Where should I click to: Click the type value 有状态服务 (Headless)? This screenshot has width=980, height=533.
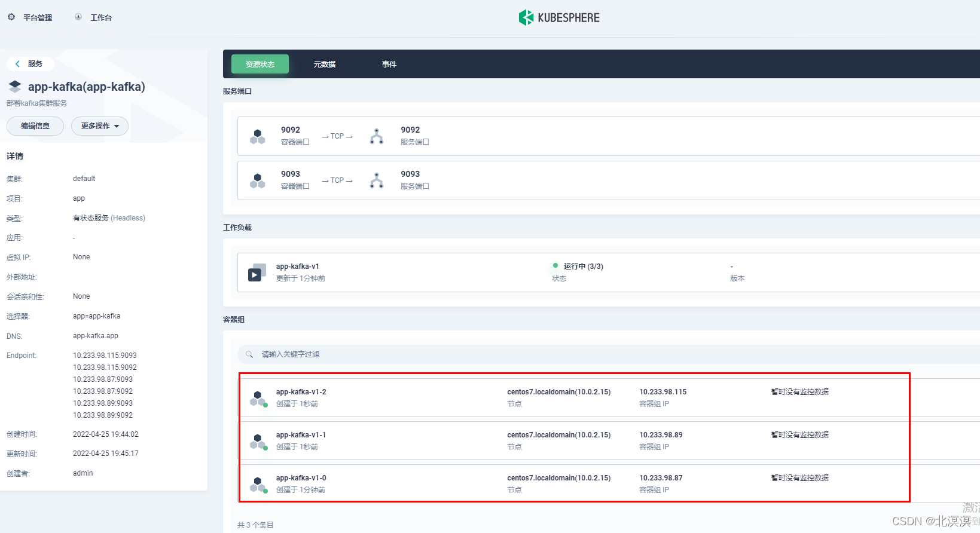click(x=109, y=218)
